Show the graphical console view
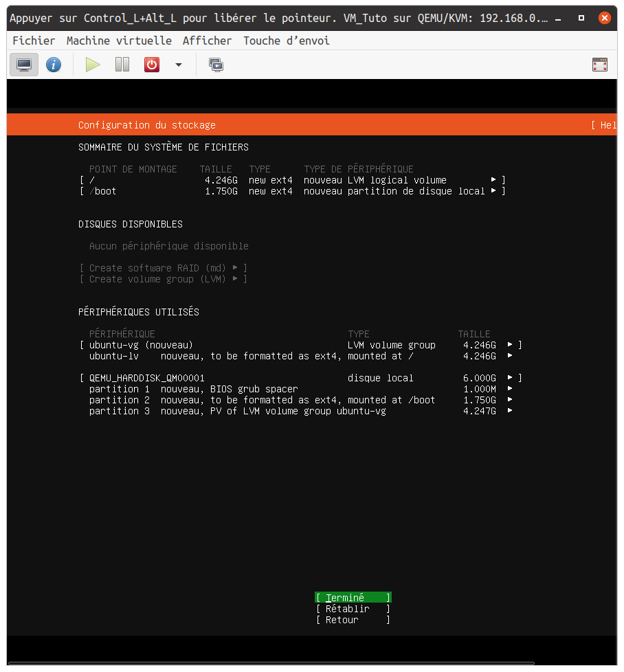624x672 pixels. click(x=24, y=65)
